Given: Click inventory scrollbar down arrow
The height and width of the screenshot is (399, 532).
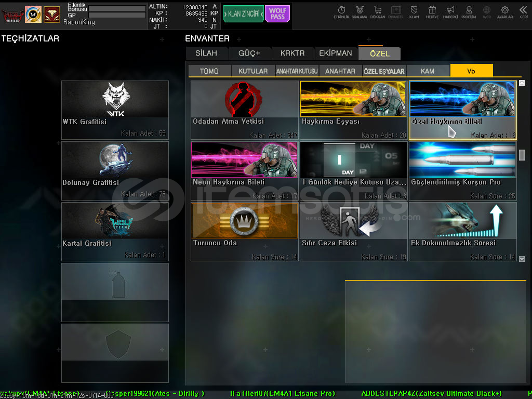Looking at the screenshot, I should click(522, 259).
